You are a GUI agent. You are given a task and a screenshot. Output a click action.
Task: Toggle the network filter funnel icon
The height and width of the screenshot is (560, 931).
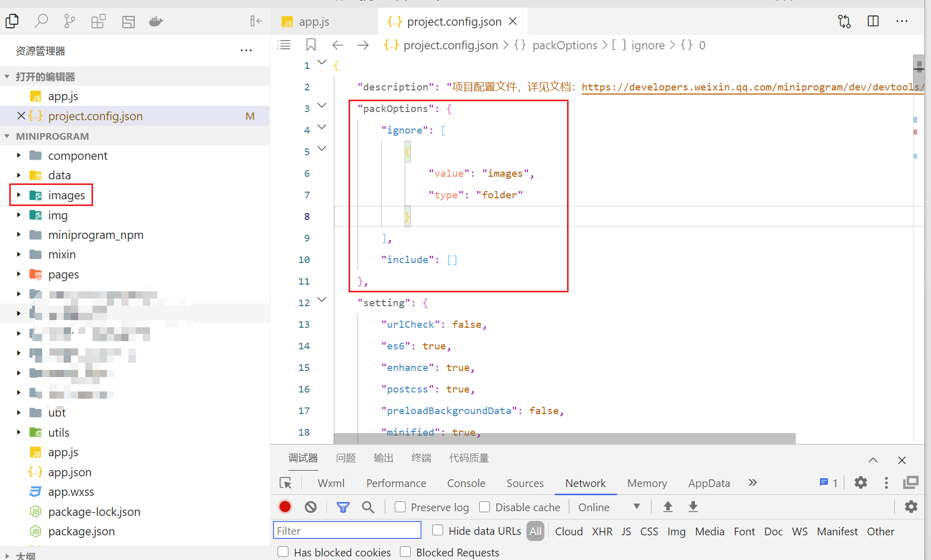343,507
